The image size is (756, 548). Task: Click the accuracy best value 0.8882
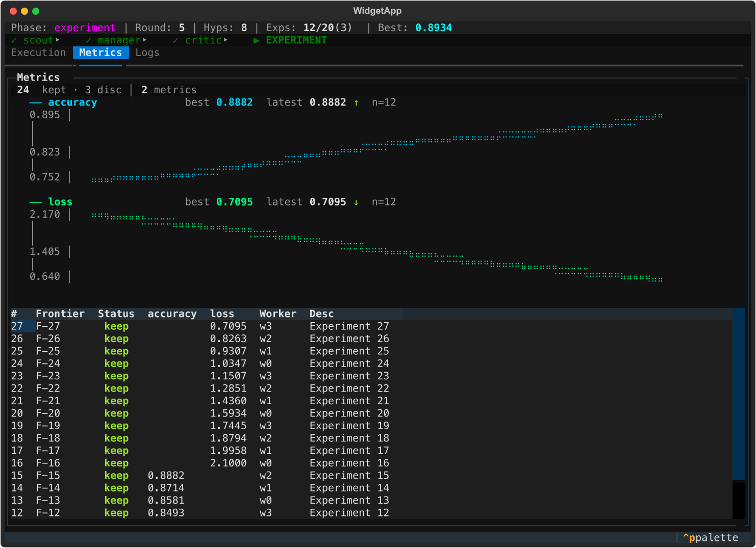point(234,102)
